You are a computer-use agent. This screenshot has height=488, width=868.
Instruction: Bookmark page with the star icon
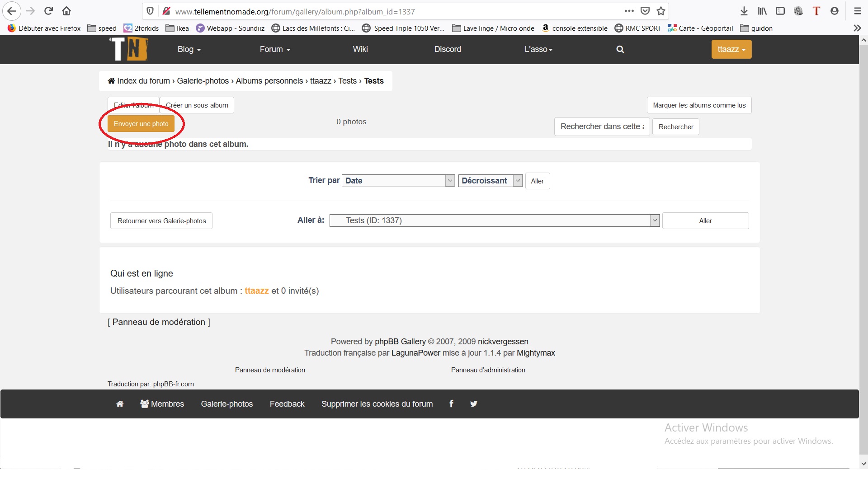pyautogui.click(x=661, y=11)
